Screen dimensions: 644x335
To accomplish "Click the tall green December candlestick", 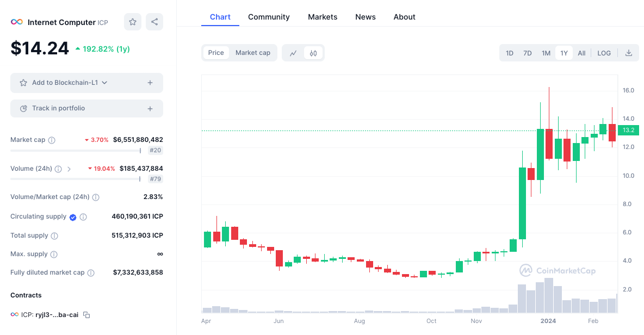I will [x=522, y=203].
